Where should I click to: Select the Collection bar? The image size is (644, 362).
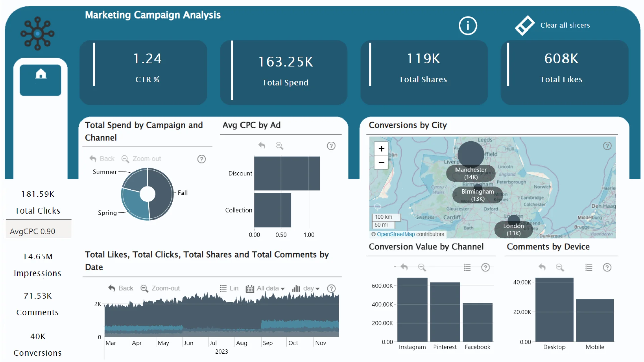(273, 210)
